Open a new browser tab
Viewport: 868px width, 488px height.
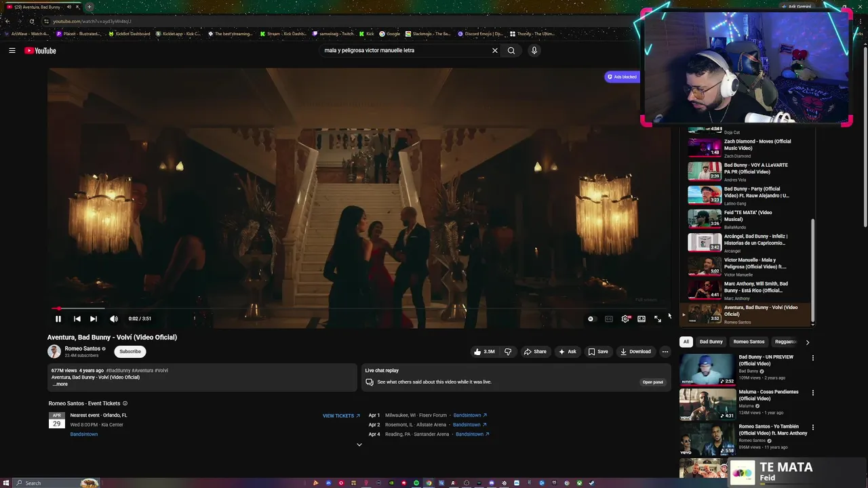tap(89, 7)
